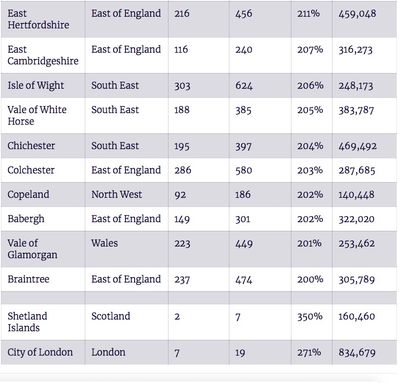Click the North West region cell
The image size is (400, 383).
pyautogui.click(x=117, y=194)
